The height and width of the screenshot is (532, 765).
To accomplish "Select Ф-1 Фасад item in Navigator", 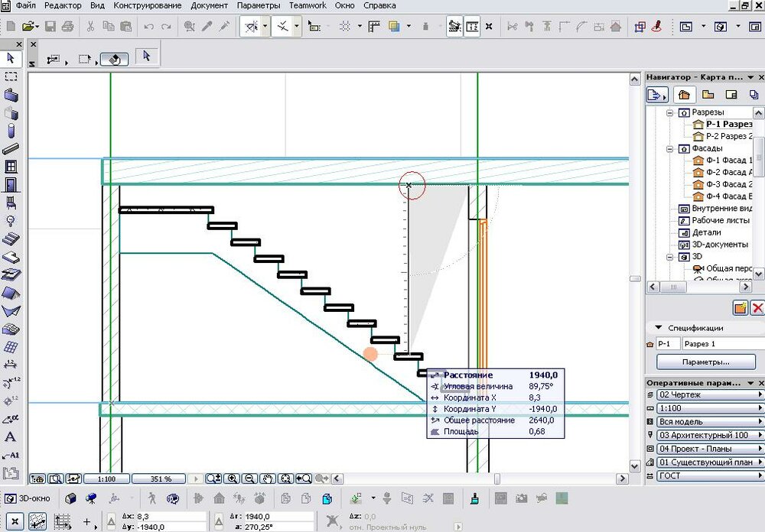I will [729, 161].
